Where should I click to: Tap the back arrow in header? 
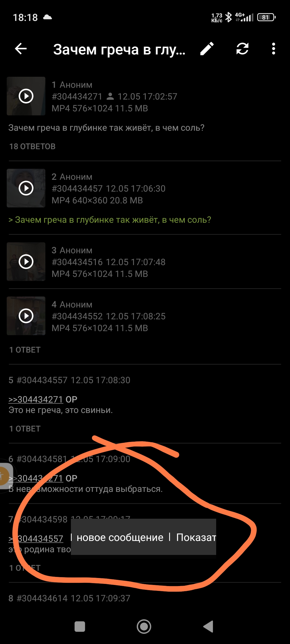tap(21, 49)
